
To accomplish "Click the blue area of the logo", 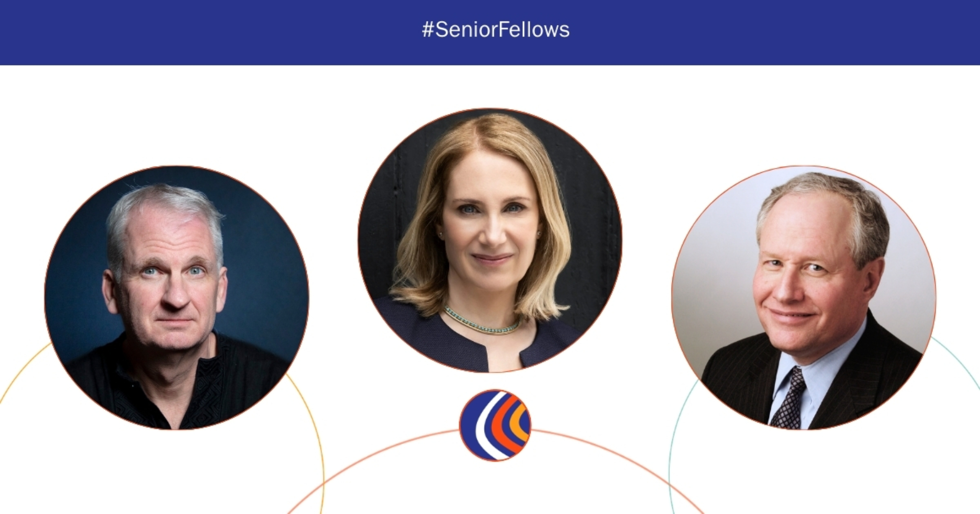I will (x=469, y=425).
